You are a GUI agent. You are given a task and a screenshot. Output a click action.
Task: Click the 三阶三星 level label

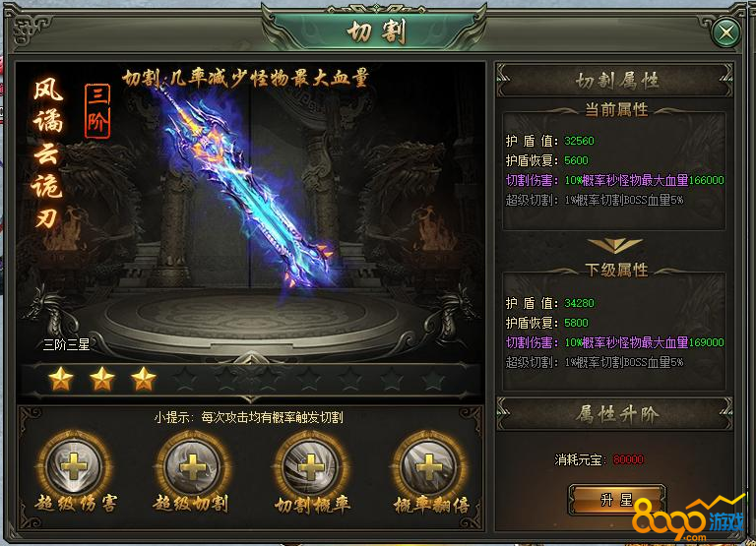[x=67, y=344]
